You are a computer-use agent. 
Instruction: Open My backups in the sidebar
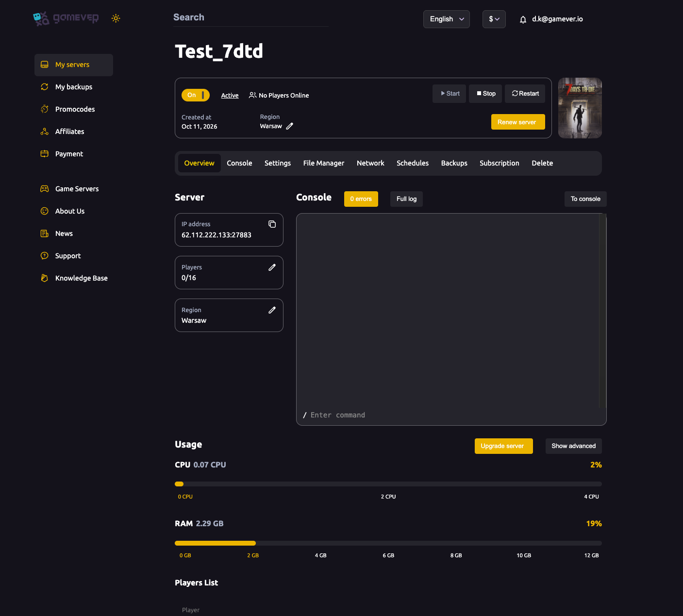(74, 87)
